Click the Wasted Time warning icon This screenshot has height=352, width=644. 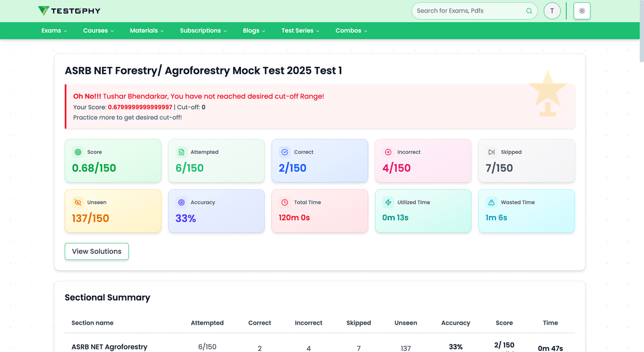(491, 202)
